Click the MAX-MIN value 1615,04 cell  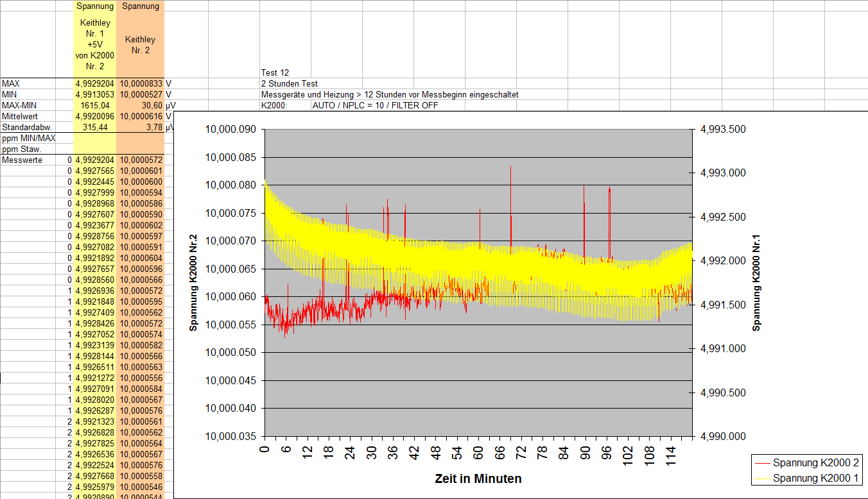coord(95,105)
